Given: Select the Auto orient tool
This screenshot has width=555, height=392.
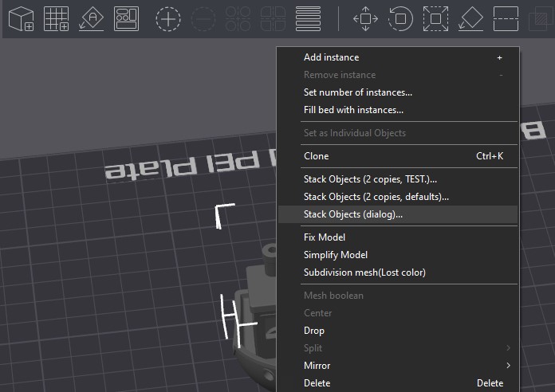Looking at the screenshot, I should (92, 19).
